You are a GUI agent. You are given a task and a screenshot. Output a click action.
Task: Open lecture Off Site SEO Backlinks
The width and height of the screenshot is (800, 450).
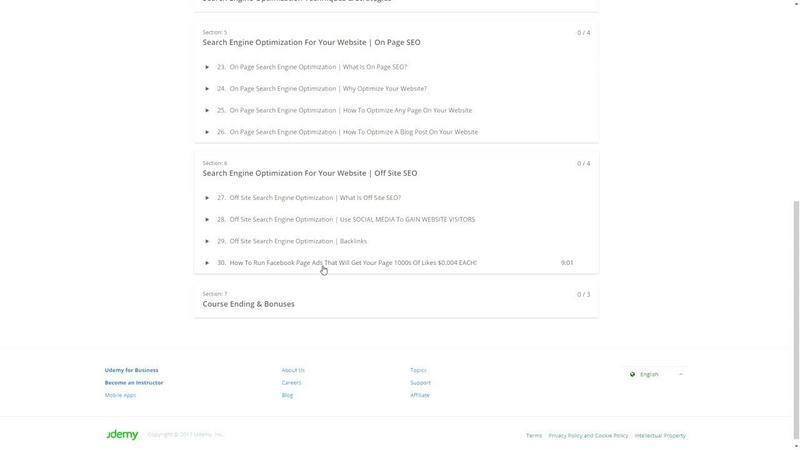tap(298, 241)
